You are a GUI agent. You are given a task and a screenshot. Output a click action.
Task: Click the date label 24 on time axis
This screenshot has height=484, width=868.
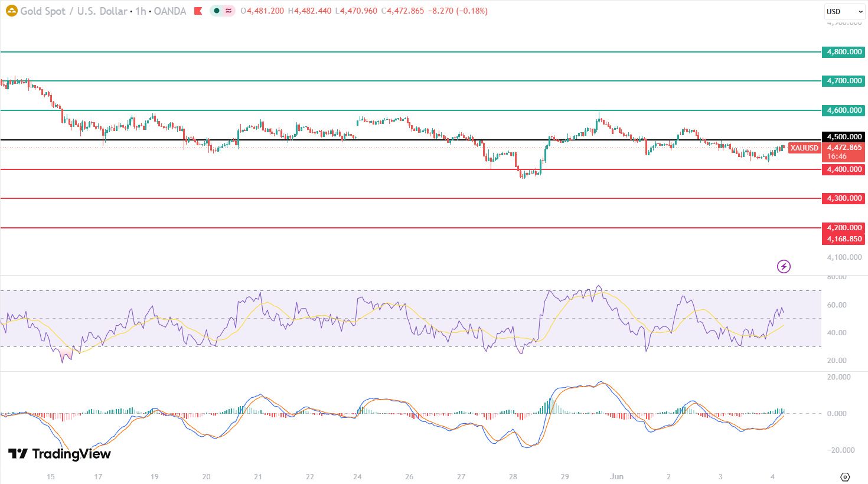pyautogui.click(x=357, y=477)
